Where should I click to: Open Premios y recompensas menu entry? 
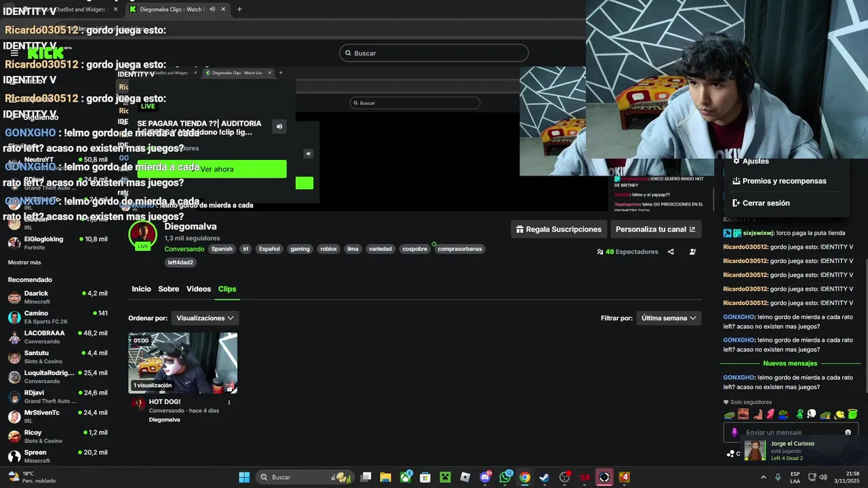[779, 181]
